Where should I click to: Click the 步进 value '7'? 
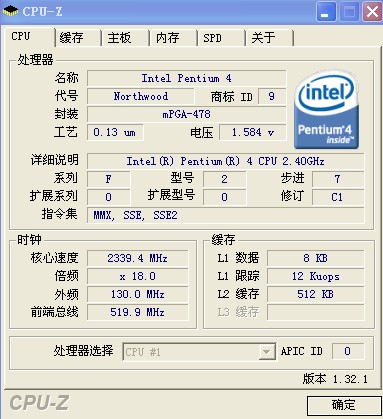tap(338, 179)
